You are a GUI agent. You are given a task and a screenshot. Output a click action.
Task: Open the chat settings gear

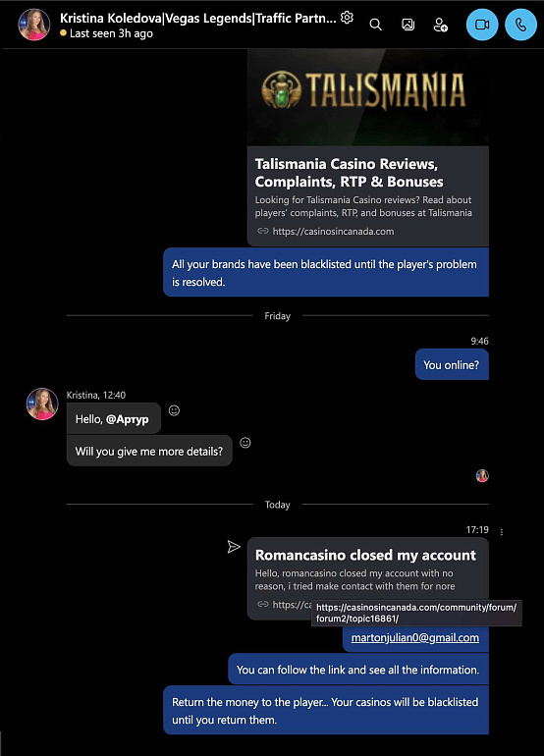point(347,18)
